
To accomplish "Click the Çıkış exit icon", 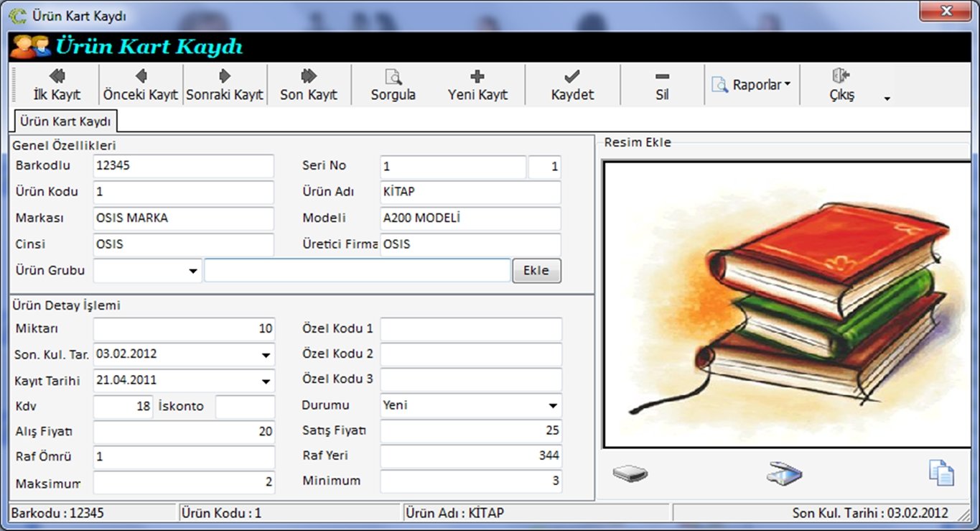I will [x=841, y=76].
